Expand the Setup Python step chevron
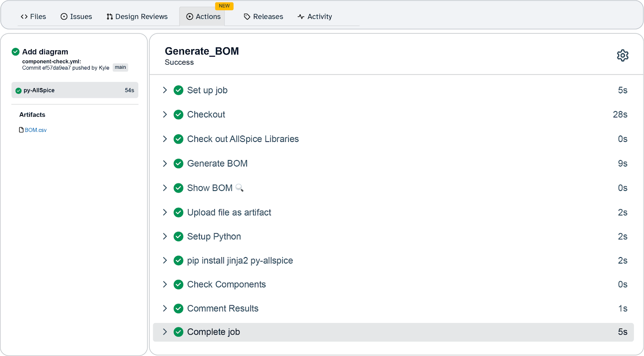The height and width of the screenshot is (356, 644). (165, 237)
